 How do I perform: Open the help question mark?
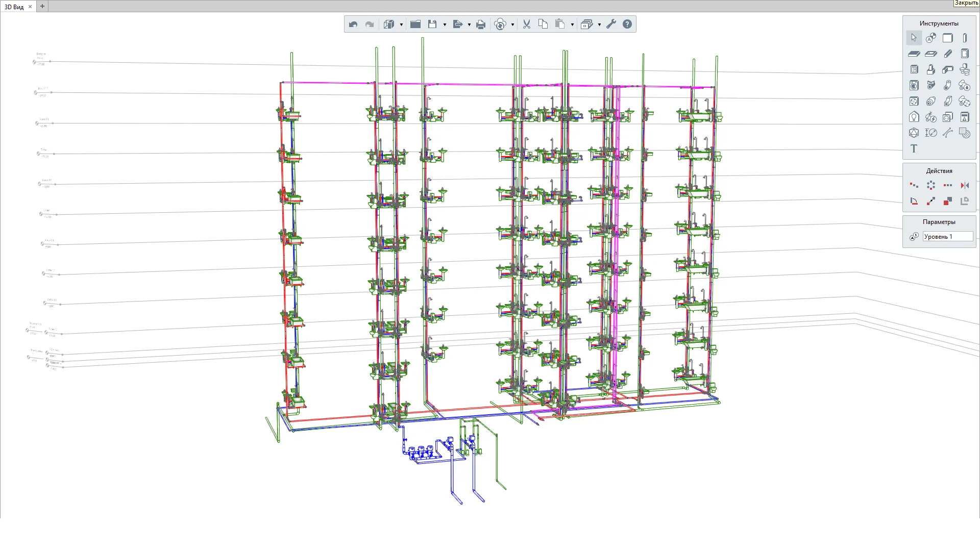click(x=627, y=24)
